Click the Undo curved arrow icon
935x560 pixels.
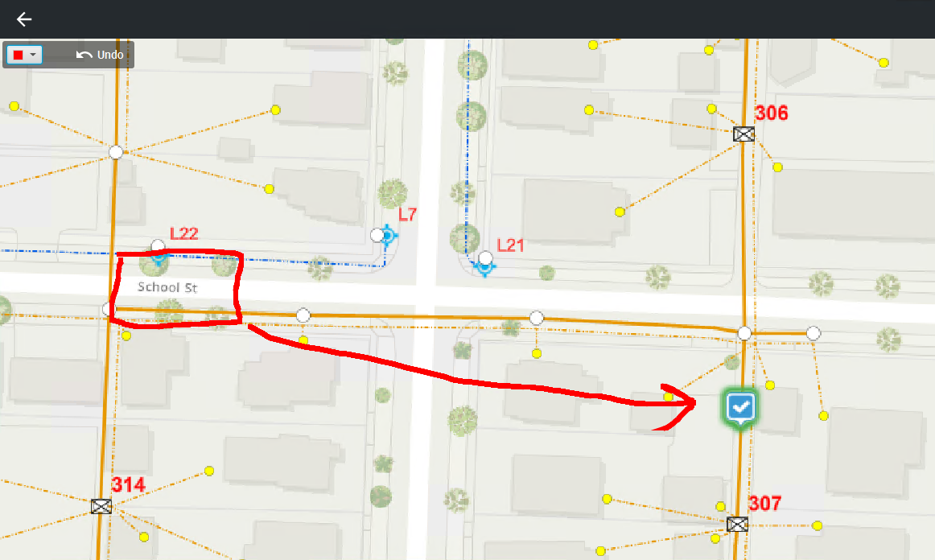pyautogui.click(x=84, y=55)
